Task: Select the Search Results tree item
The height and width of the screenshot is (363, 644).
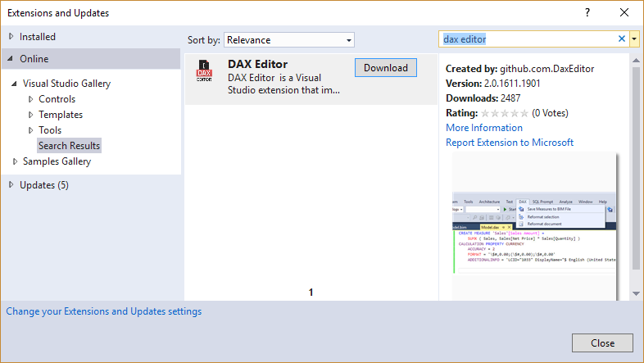Action: tap(69, 146)
